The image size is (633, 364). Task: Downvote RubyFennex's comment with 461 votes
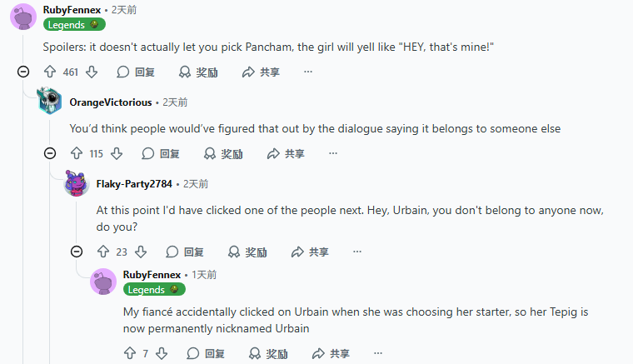tap(92, 72)
